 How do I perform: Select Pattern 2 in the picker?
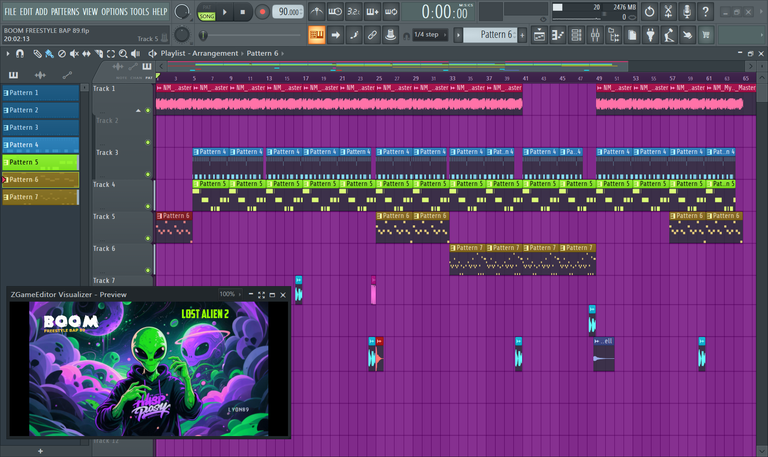[x=41, y=110]
